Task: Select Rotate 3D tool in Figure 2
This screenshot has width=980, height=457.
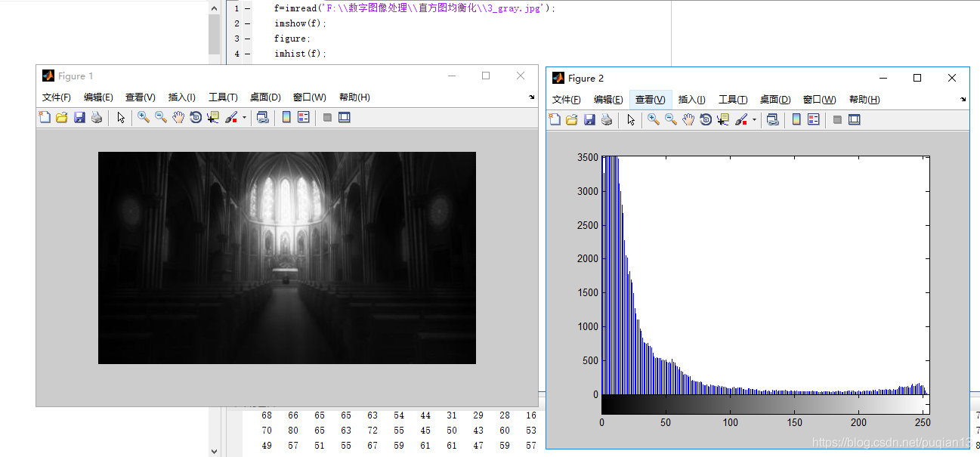Action: pyautogui.click(x=706, y=119)
